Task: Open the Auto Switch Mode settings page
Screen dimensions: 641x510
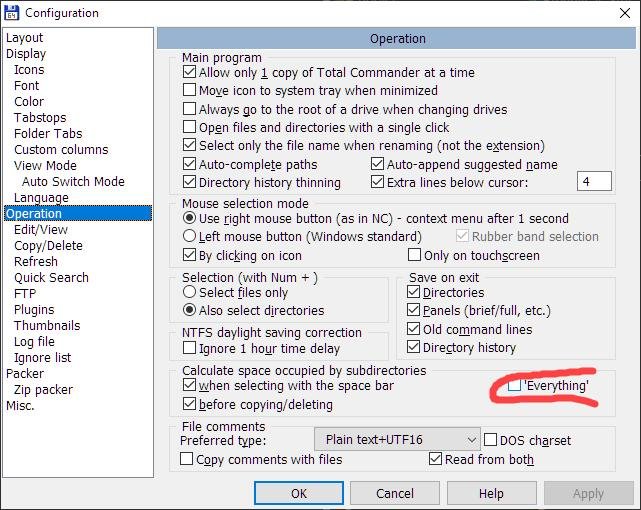Action: [73, 182]
